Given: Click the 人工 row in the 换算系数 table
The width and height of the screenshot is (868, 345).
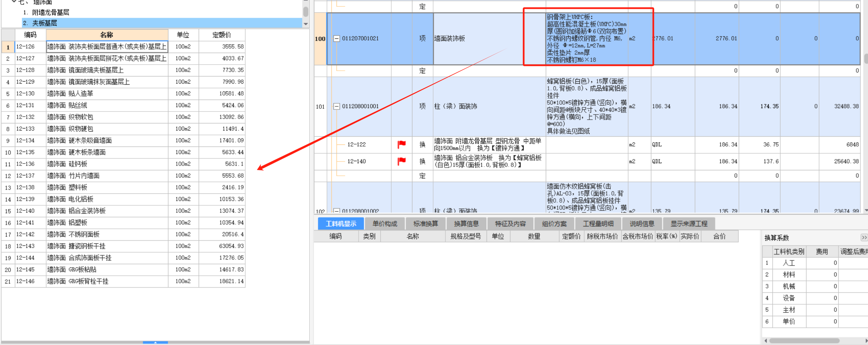Looking at the screenshot, I should click(815, 263).
